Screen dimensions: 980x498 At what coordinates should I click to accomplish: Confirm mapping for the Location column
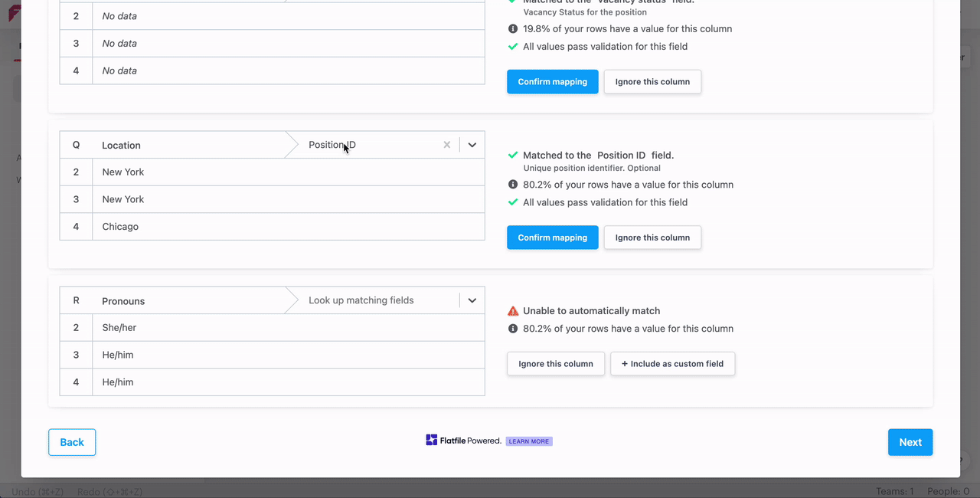click(x=552, y=238)
